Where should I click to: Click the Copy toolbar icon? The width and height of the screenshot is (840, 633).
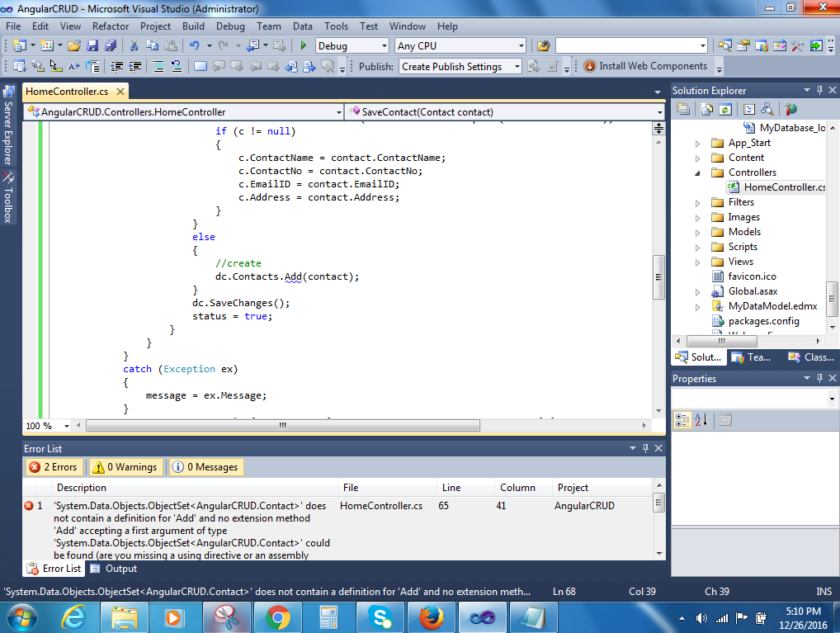click(x=152, y=45)
